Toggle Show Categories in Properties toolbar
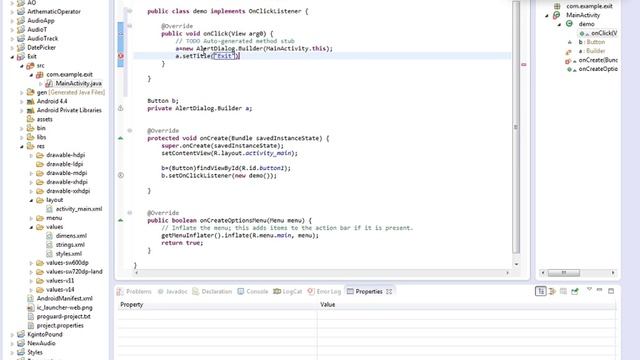Screen dimensions: 640x360 [x=541, y=291]
